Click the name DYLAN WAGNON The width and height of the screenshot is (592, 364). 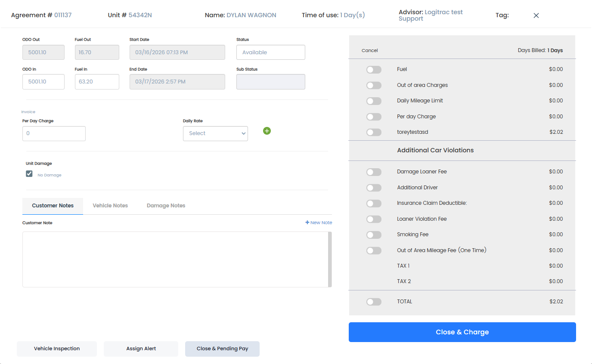[251, 15]
